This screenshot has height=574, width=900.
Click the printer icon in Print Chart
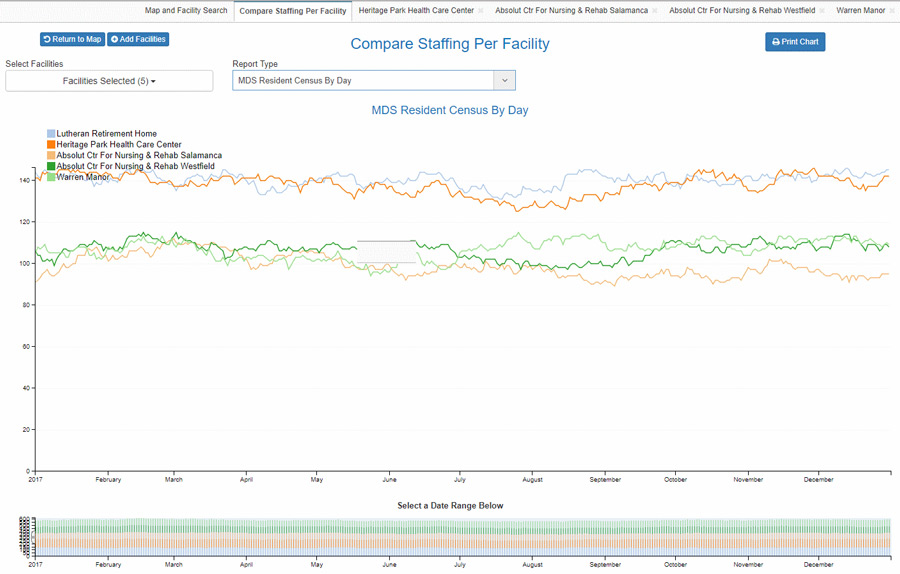click(775, 42)
